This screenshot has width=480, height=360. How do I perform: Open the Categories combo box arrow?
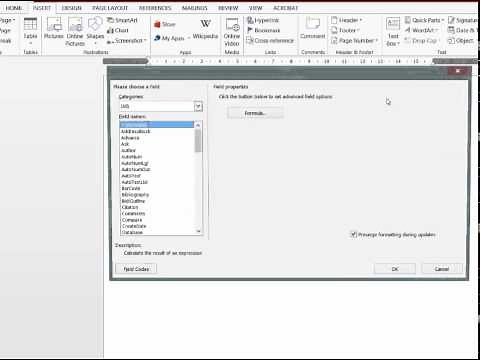(x=198, y=106)
